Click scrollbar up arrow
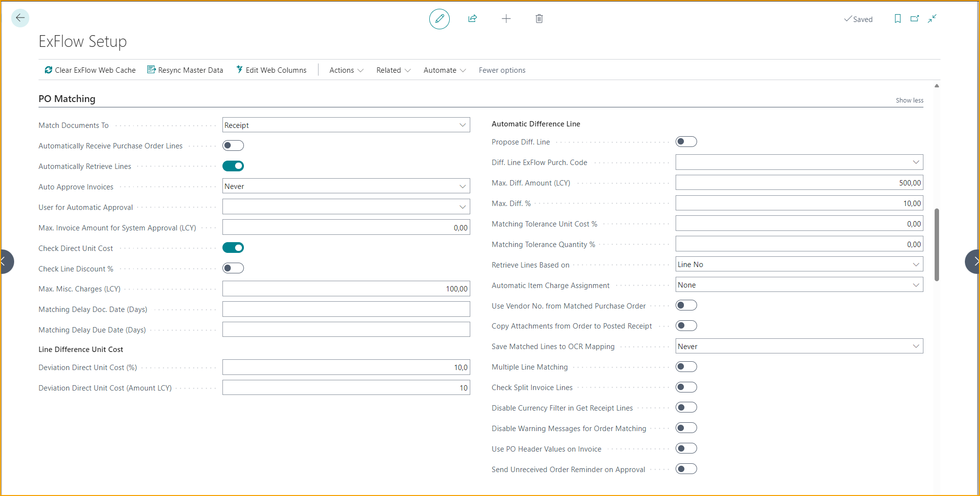980x496 pixels. tap(937, 86)
